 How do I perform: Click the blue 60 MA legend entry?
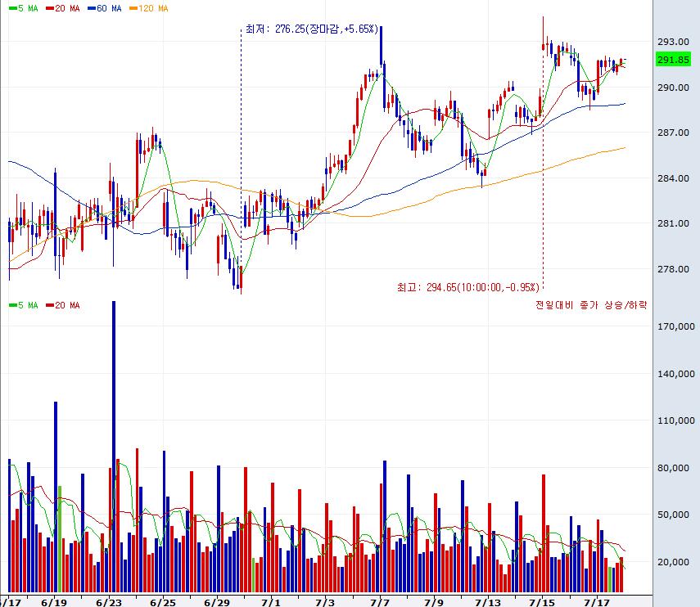105,8
